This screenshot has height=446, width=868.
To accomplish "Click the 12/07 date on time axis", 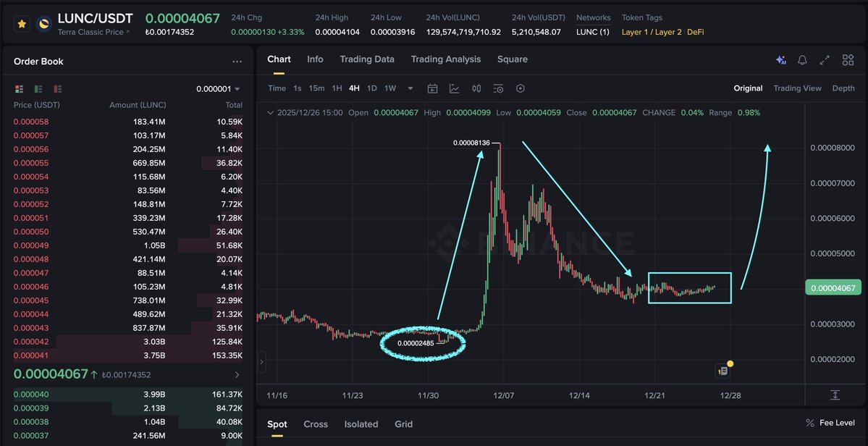I will click(503, 395).
